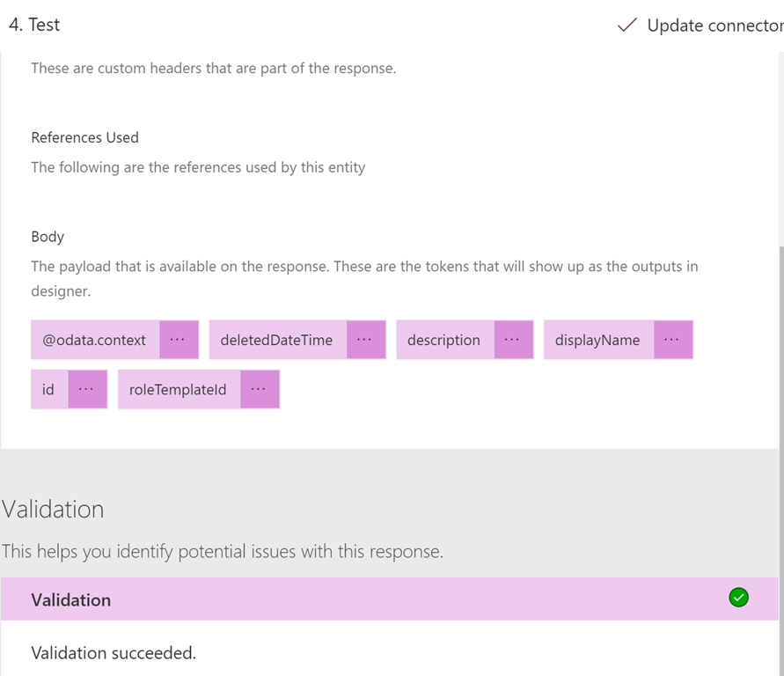Image resolution: width=784 pixels, height=676 pixels.
Task: Select the displayName token label
Action: click(x=598, y=340)
